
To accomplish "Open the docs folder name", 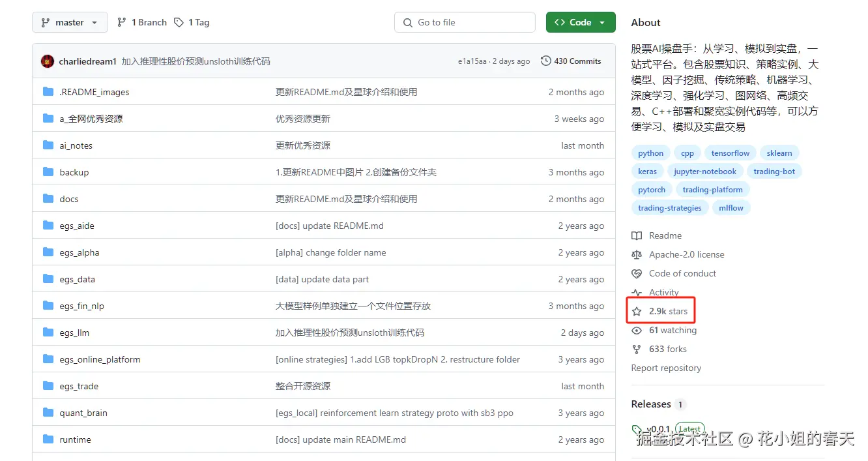I will [69, 199].
